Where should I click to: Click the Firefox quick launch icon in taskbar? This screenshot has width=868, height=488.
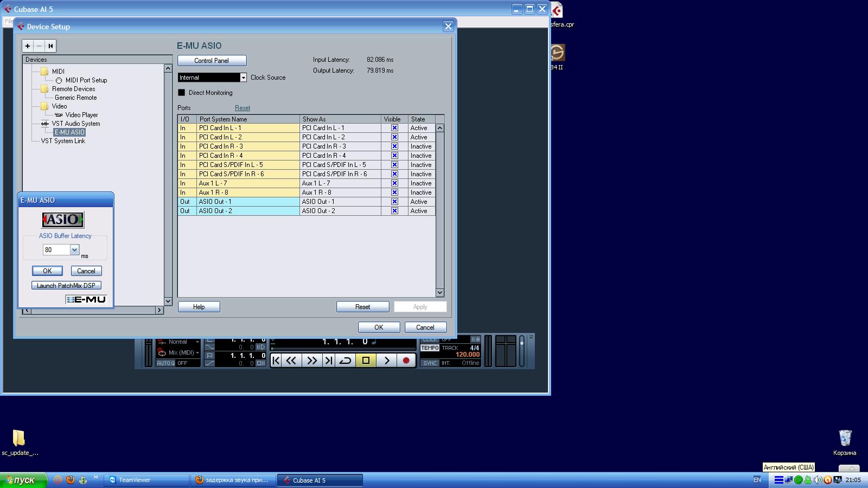pos(71,480)
